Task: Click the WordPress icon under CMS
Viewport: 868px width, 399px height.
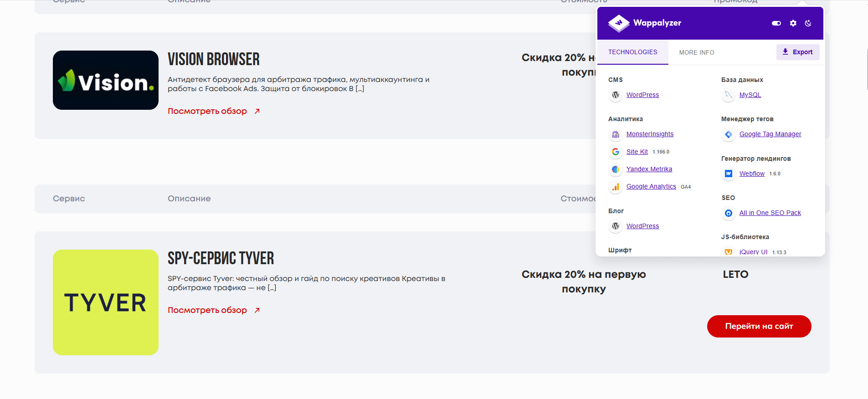Action: point(616,95)
